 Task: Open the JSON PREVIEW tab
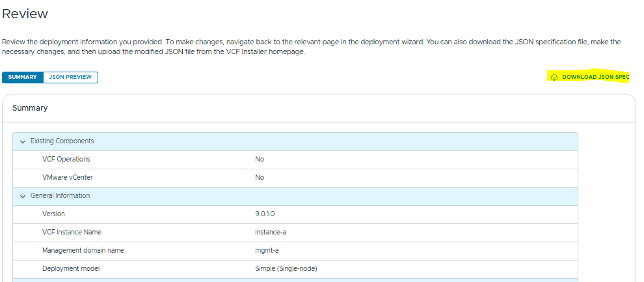70,77
